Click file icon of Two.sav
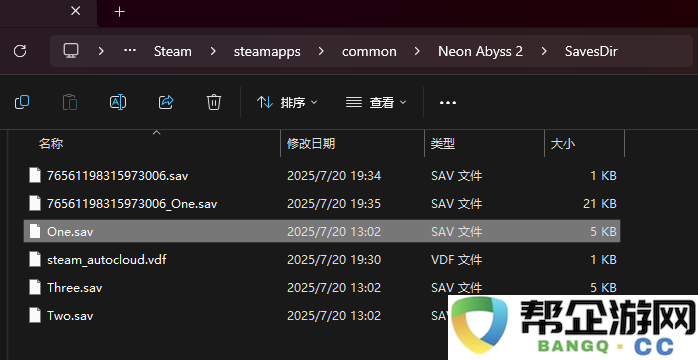The width and height of the screenshot is (698, 360). coord(35,315)
